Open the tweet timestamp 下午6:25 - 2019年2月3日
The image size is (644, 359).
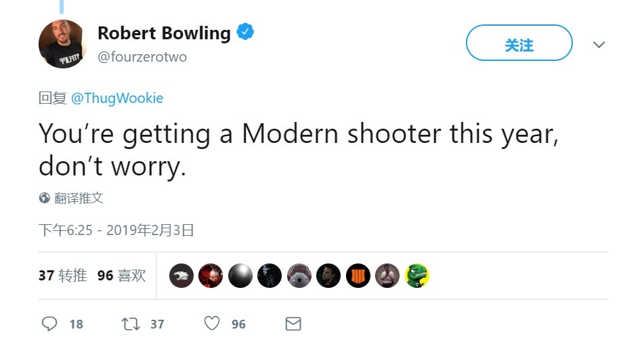116,230
